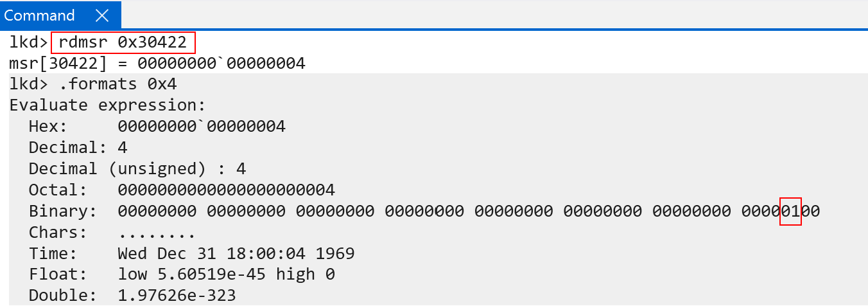The image size is (868, 306).
Task: Click the Chars dots value
Action: (x=157, y=233)
